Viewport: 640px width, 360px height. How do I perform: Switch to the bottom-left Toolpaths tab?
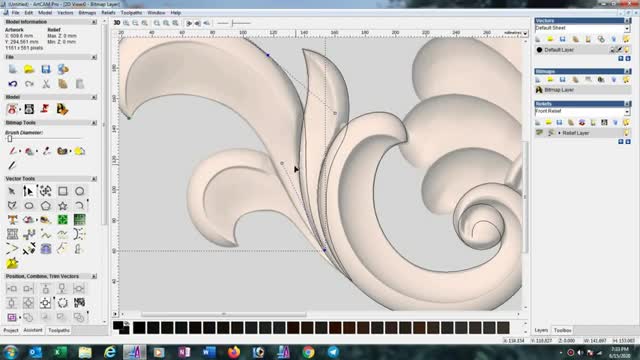(59, 330)
